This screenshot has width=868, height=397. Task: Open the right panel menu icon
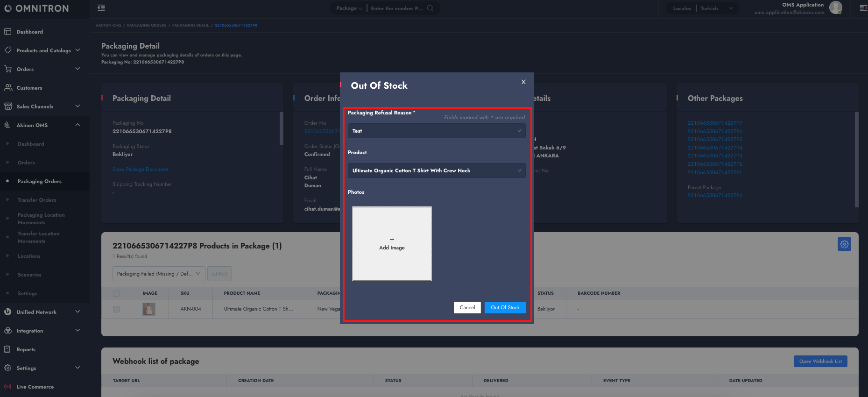click(x=863, y=8)
